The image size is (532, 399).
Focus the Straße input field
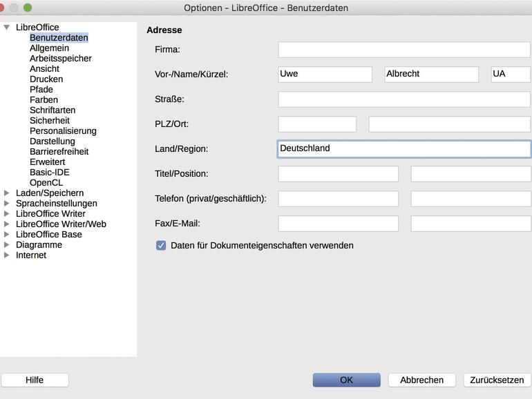404,99
